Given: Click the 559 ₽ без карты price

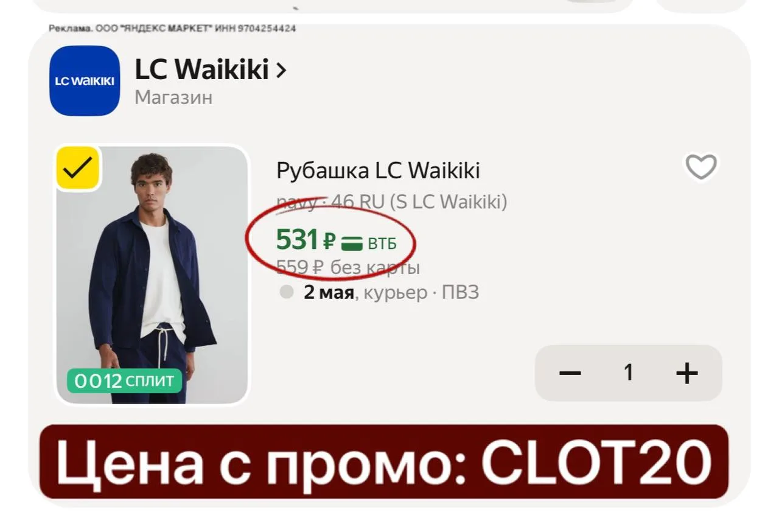Looking at the screenshot, I should (x=348, y=267).
